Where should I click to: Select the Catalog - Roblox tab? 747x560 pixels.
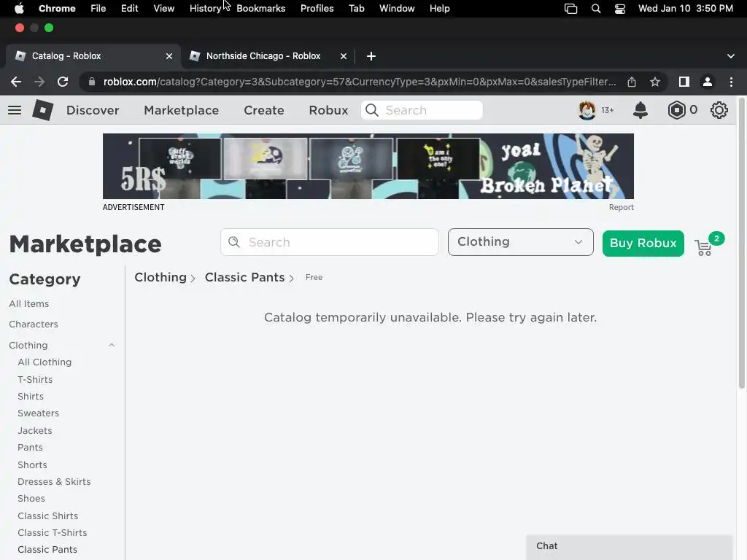coord(66,56)
